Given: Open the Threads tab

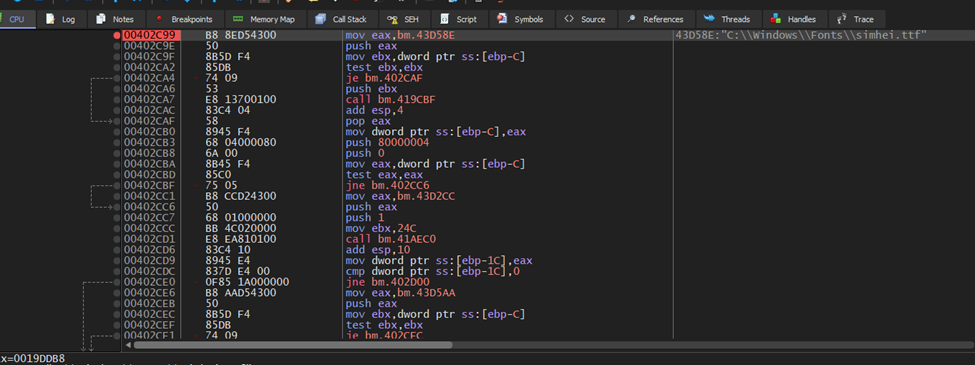Looking at the screenshot, I should pyautogui.click(x=728, y=19).
